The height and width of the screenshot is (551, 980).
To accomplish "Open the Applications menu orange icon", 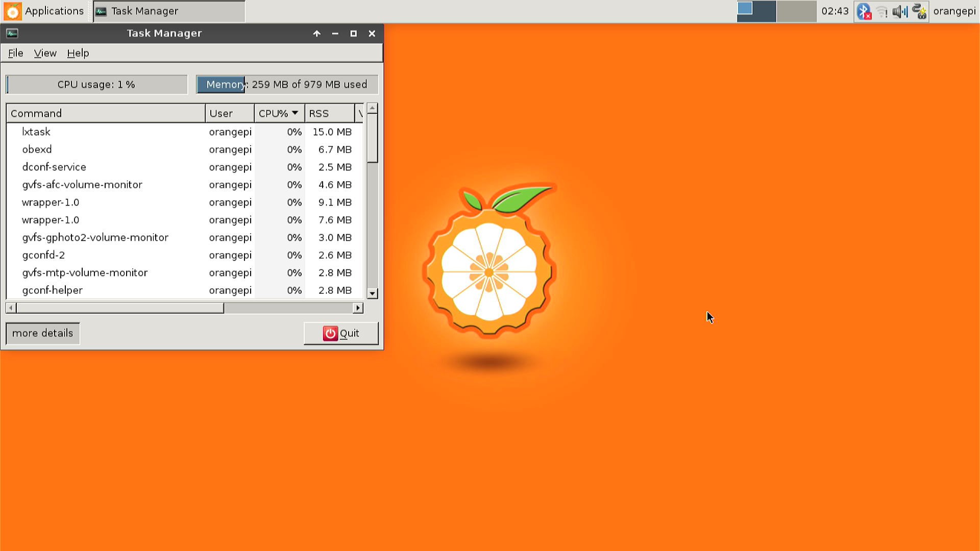I will pos(13,11).
